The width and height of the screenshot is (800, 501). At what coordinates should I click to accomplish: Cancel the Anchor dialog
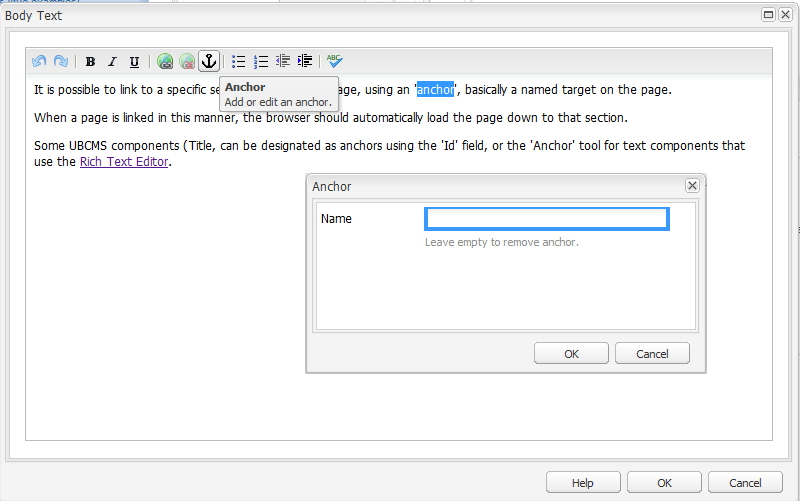(652, 353)
